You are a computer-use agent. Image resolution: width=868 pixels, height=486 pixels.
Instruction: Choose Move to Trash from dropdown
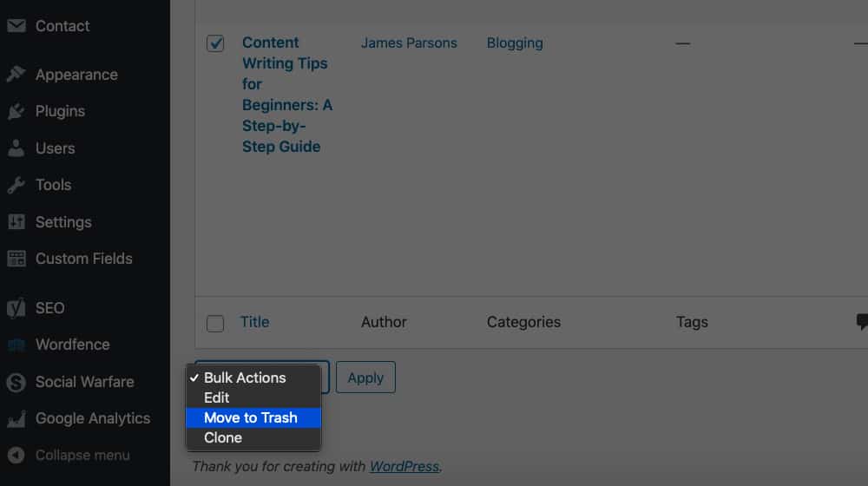251,417
